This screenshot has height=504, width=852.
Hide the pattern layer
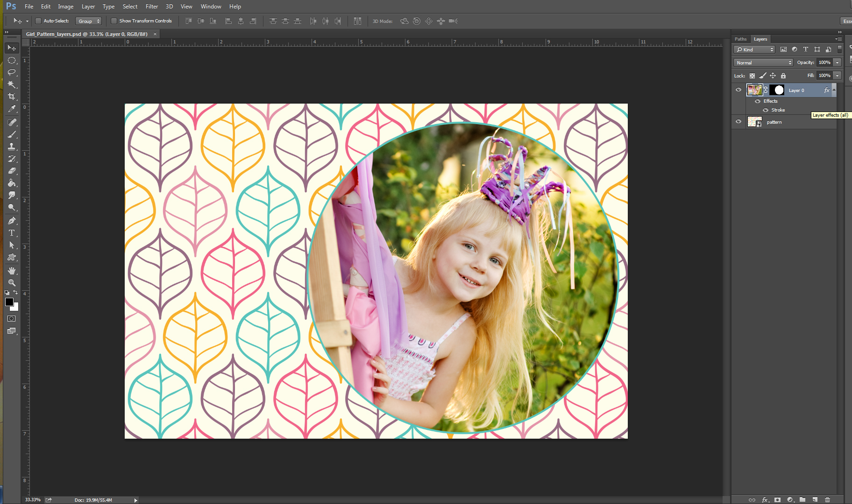coord(738,122)
